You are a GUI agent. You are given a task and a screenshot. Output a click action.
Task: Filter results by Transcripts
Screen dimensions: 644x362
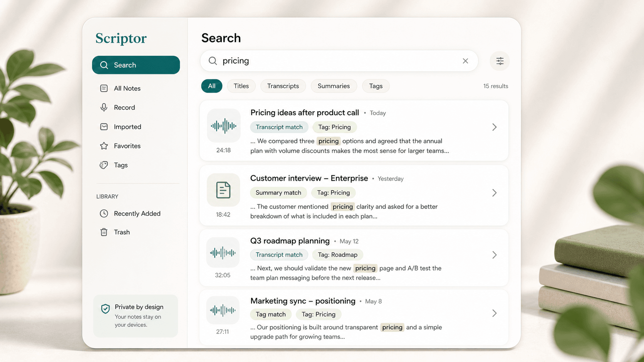283,86
